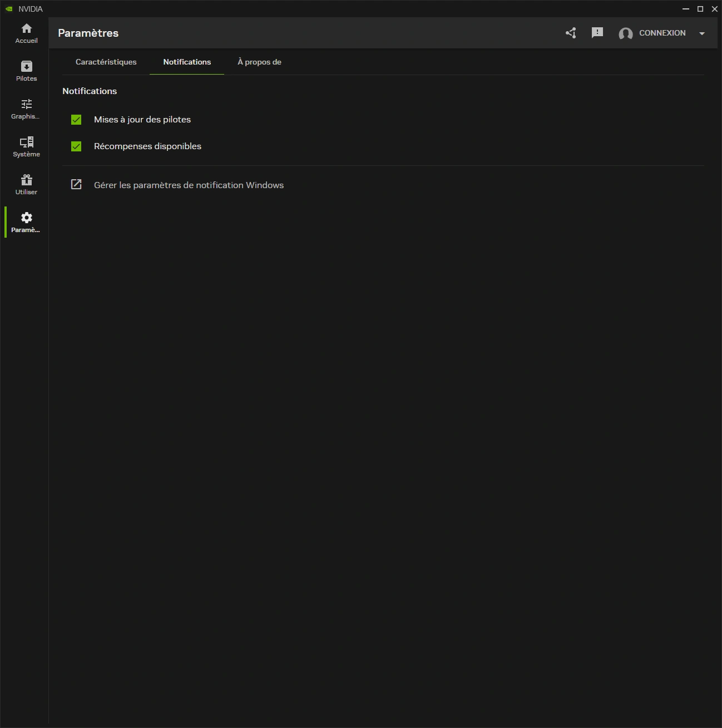The width and height of the screenshot is (722, 728).
Task: Minimize the NVIDIA window
Action: (686, 9)
